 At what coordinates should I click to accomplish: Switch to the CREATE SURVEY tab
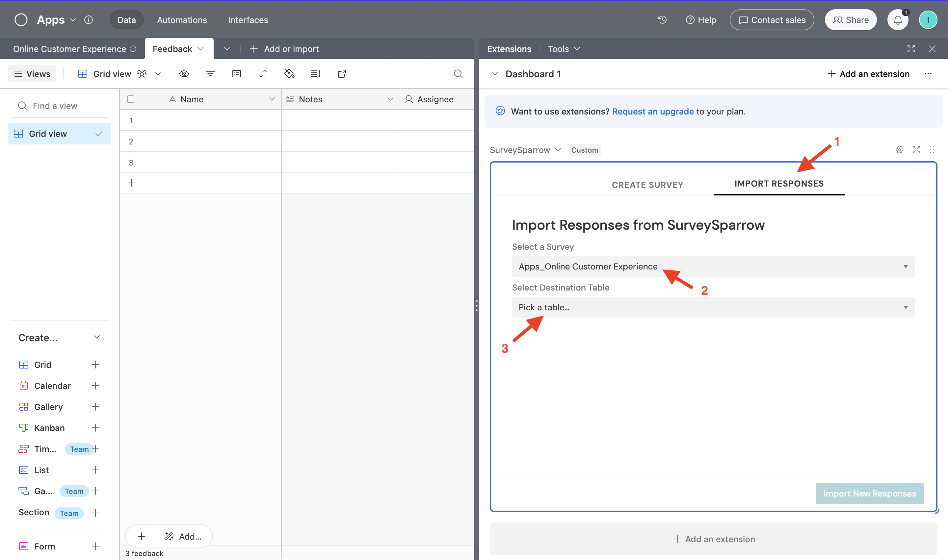click(647, 185)
